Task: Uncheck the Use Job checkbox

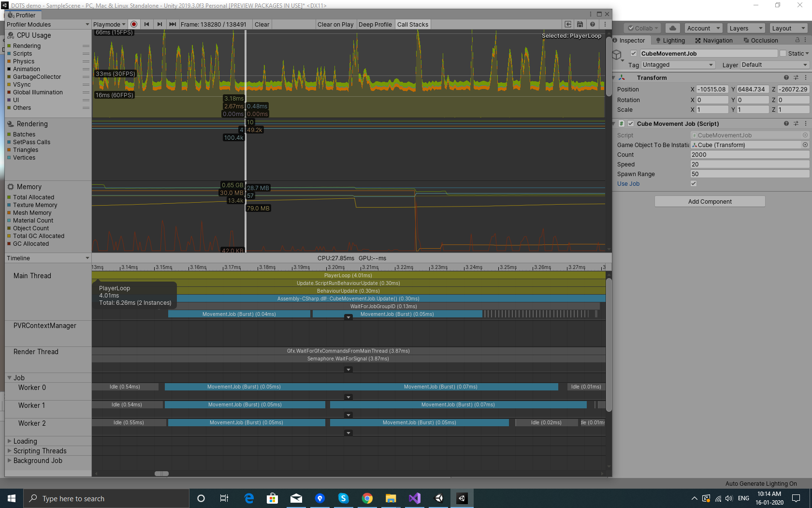Action: coord(694,183)
